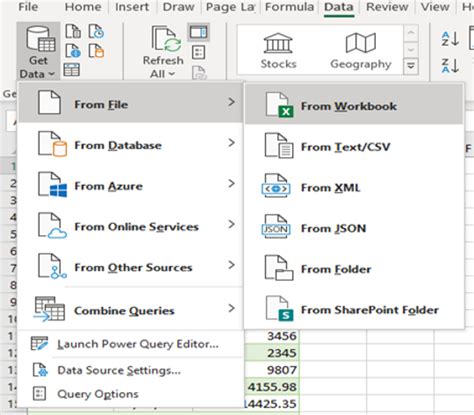
Task: Choose From File menu entry
Action: point(131,103)
